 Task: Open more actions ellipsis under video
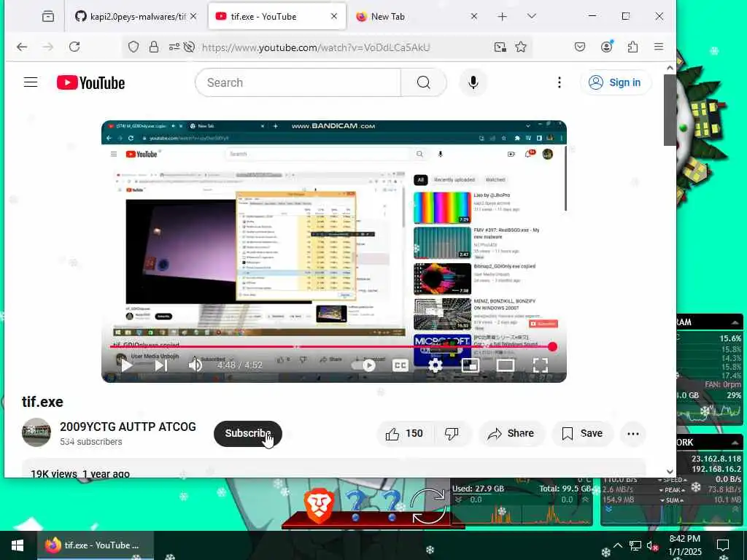point(633,434)
